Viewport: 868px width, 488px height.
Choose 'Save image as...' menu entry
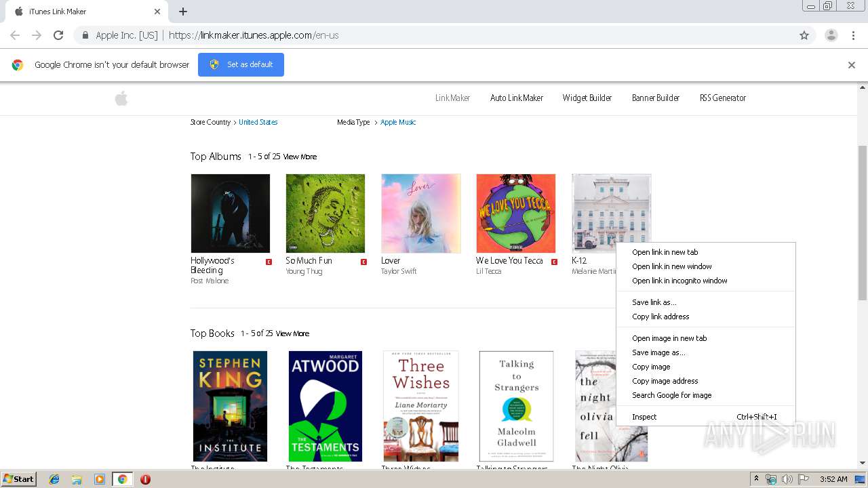658,352
